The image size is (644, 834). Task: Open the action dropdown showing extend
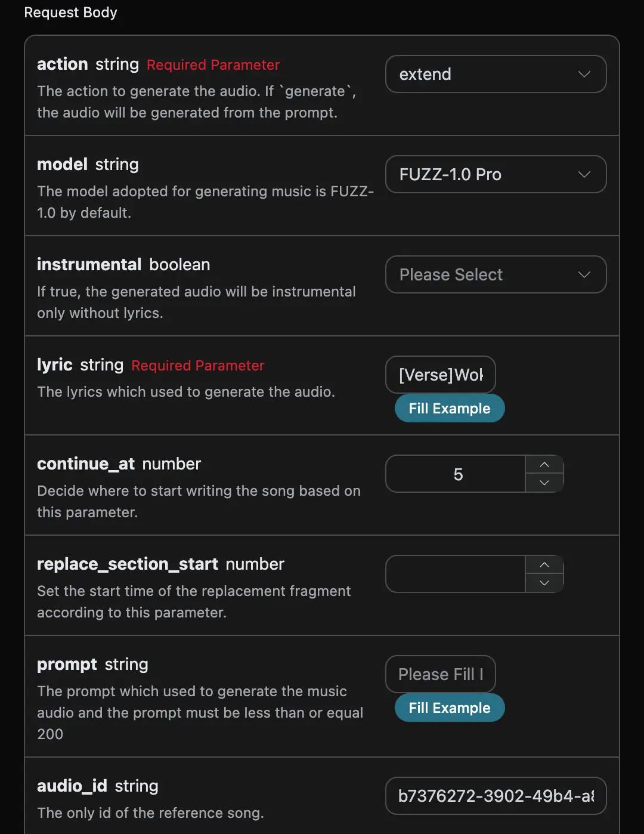coord(483,74)
